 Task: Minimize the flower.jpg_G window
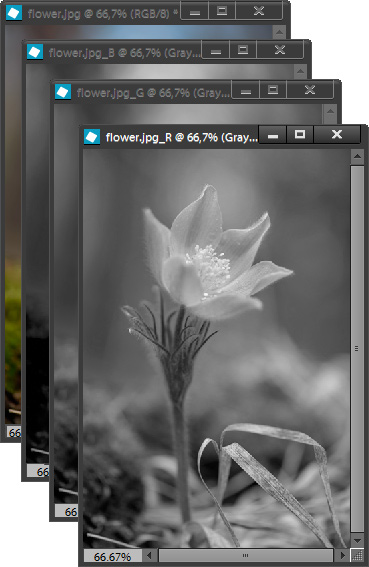[x=245, y=90]
